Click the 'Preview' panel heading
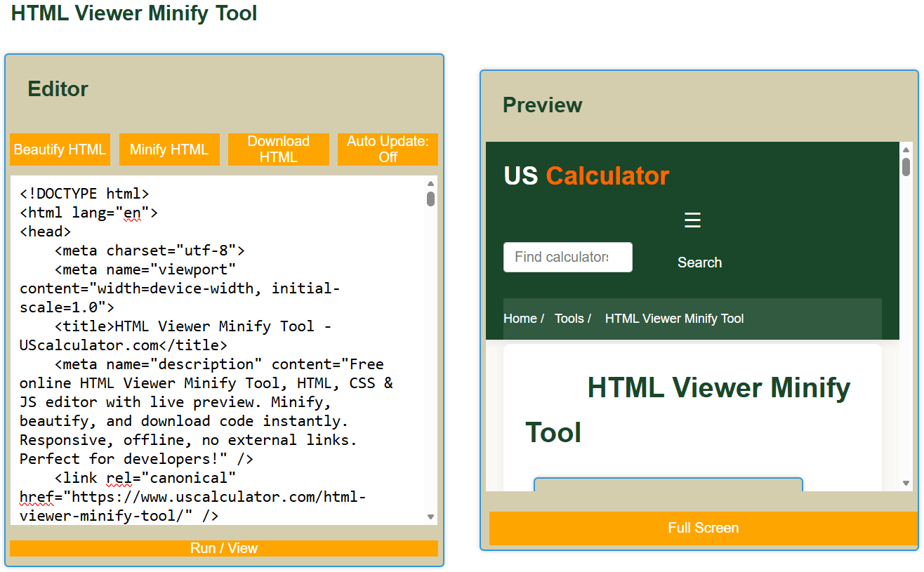This screenshot has width=924, height=572. [x=543, y=105]
